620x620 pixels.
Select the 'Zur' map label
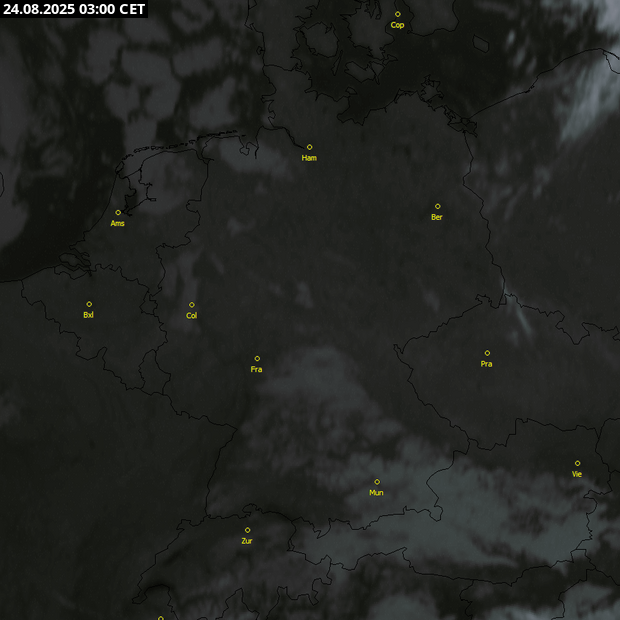[x=247, y=541]
